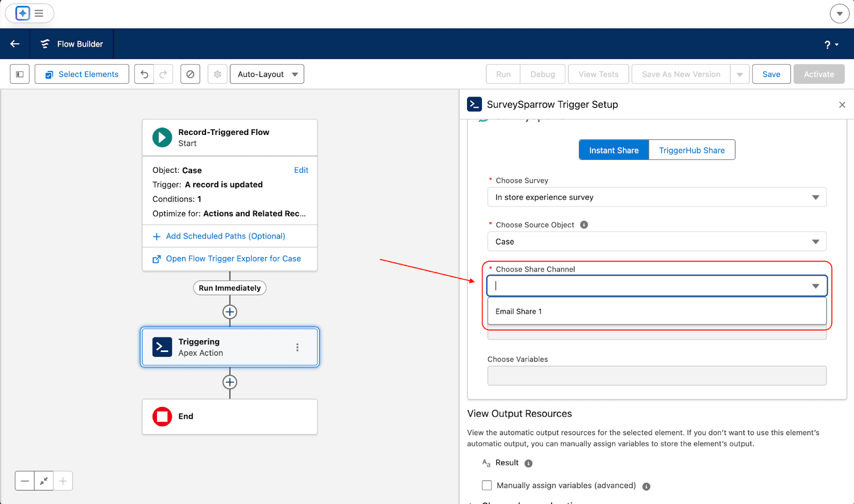
Task: Select the Instant Share tab
Action: click(614, 150)
